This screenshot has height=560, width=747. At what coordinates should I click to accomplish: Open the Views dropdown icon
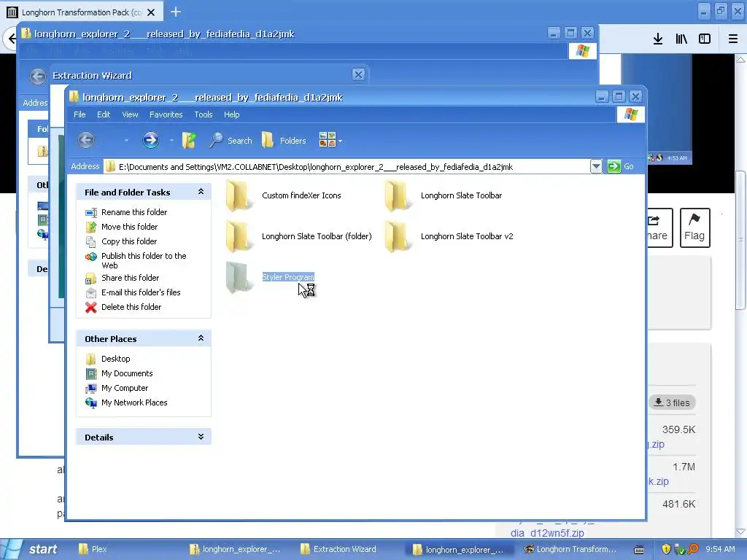click(x=330, y=140)
